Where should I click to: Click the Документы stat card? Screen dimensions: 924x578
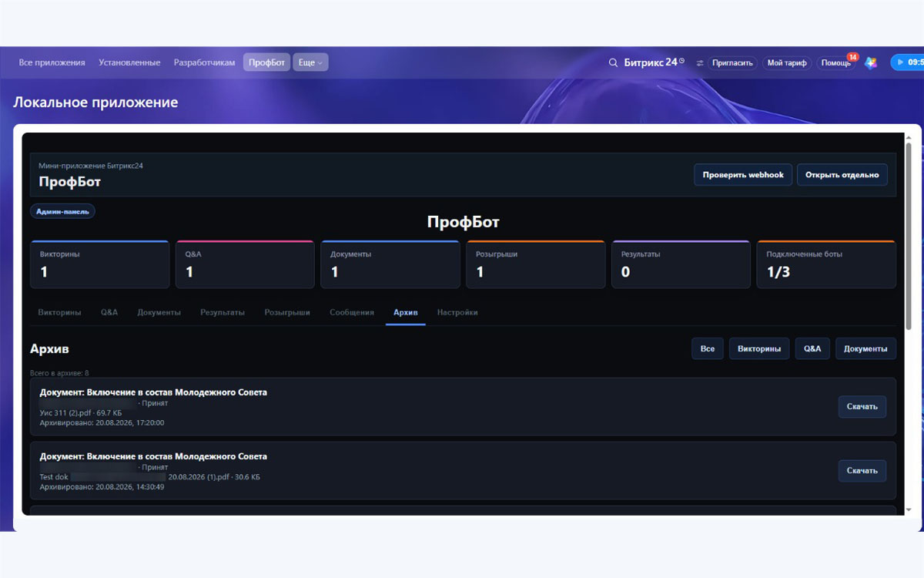point(390,264)
